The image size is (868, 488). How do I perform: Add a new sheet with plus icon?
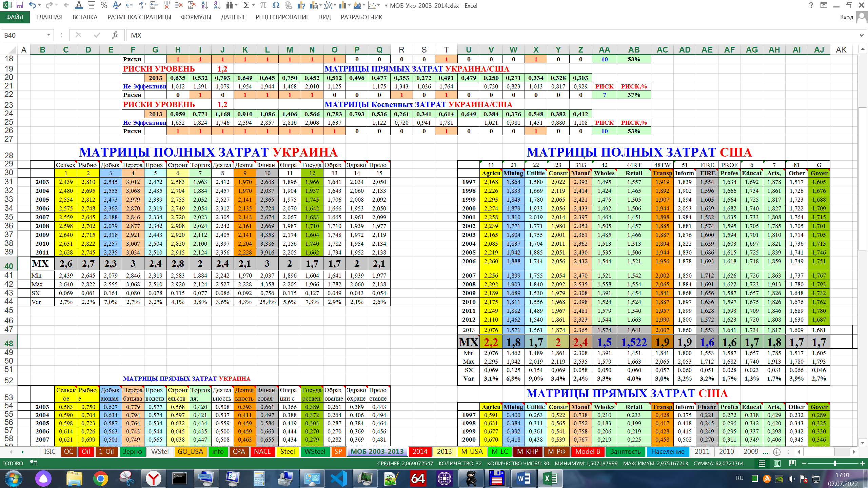point(777,452)
